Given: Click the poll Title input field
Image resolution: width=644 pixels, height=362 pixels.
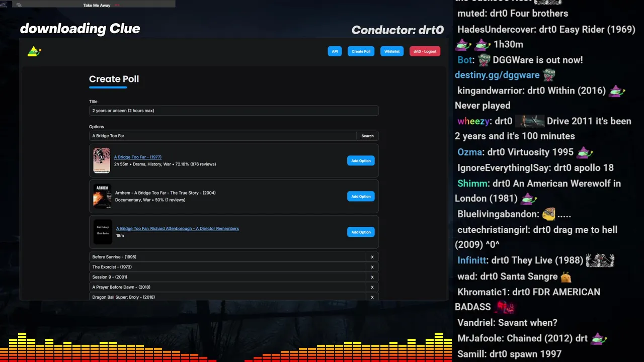Looking at the screenshot, I should pos(234,111).
